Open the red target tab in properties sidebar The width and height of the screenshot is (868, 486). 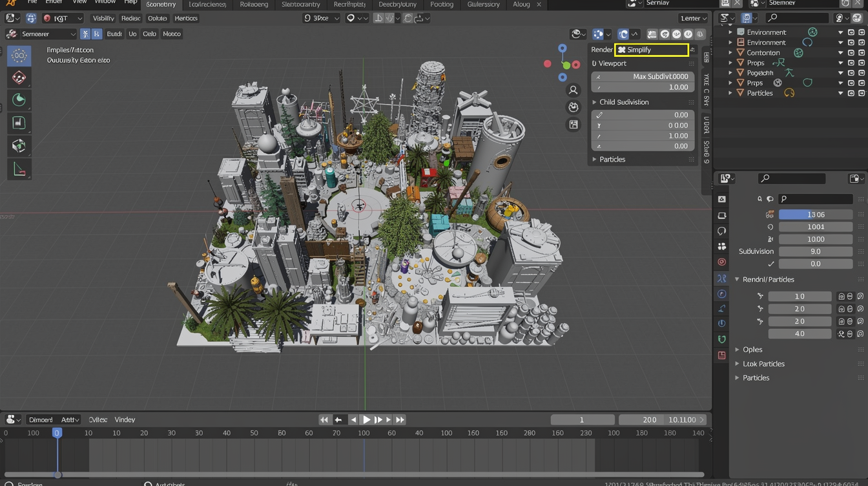point(721,262)
